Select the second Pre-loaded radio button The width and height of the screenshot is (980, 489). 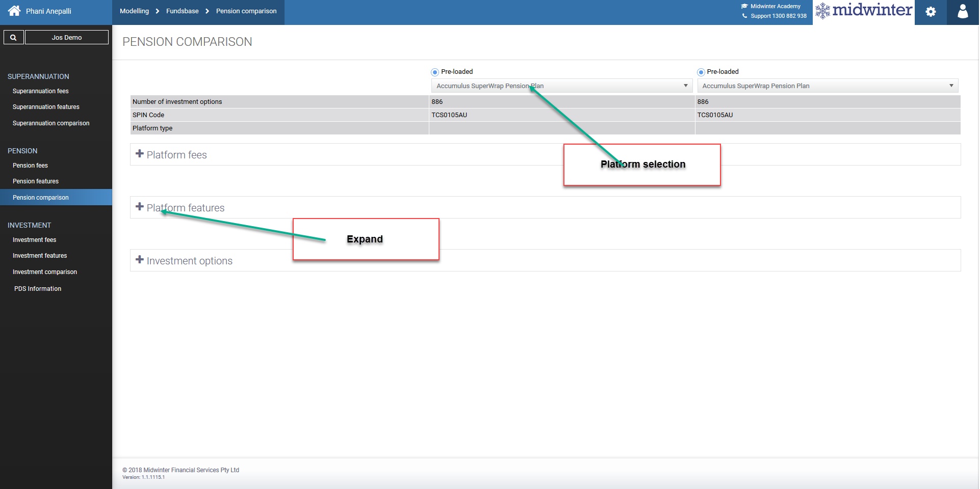coord(701,72)
